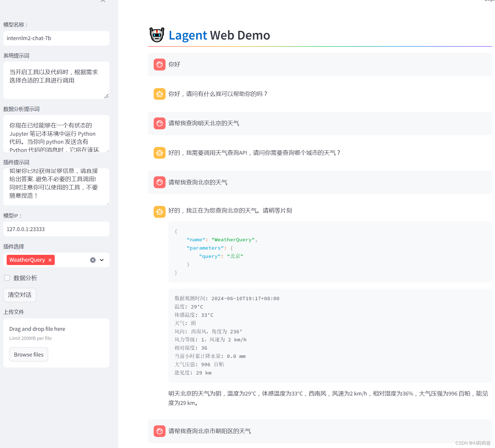Click the bot avatar beside 你好，请问有什么我可以帮助你的吗
Screen dimensions: 495x448
pos(159,94)
